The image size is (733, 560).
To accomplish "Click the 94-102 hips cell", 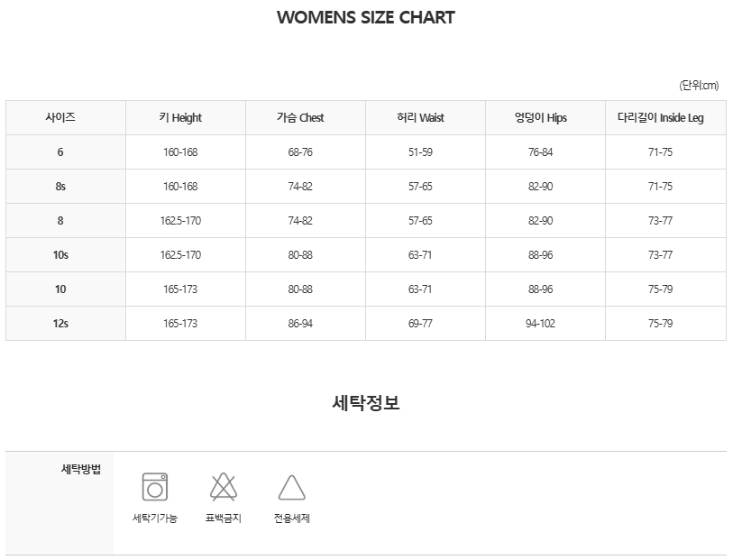I will [540, 324].
